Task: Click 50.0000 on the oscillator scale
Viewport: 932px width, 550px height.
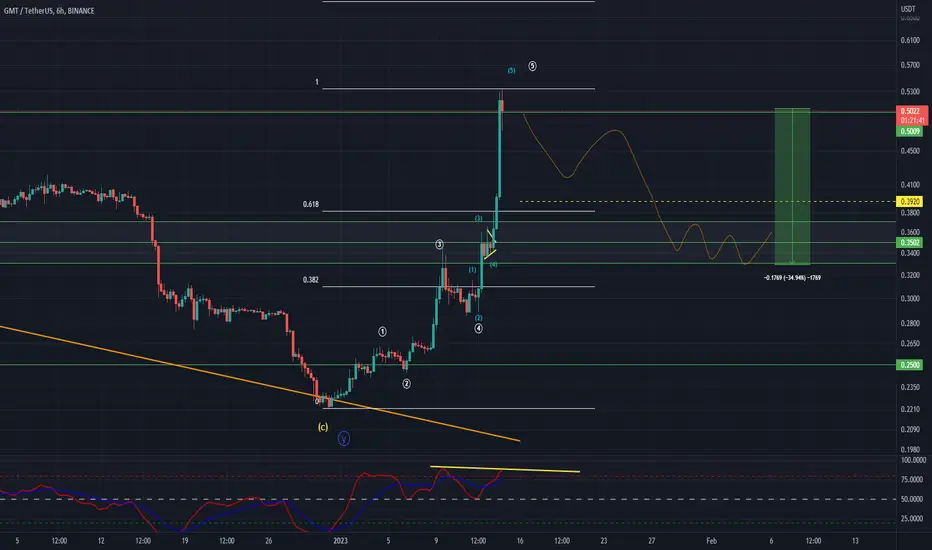Action: click(912, 499)
